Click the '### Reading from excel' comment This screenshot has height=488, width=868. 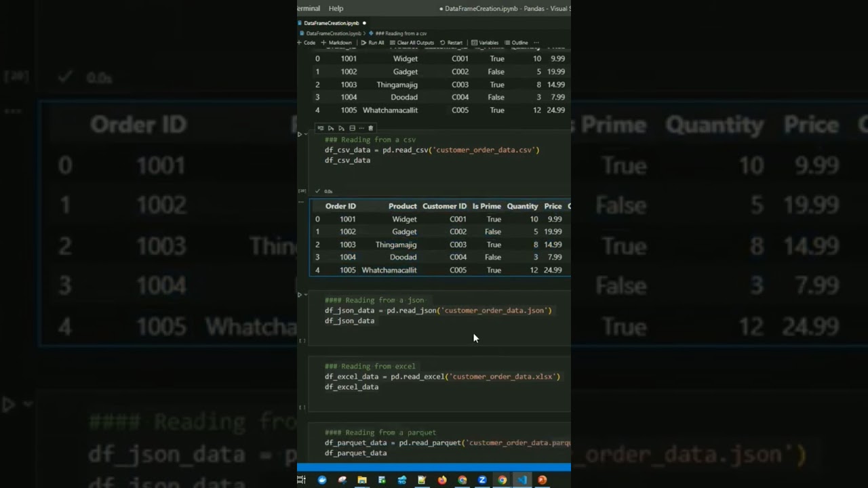click(x=370, y=366)
